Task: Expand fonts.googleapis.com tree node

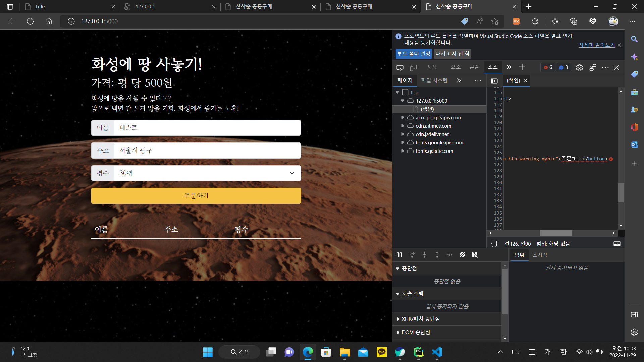Action: click(402, 142)
